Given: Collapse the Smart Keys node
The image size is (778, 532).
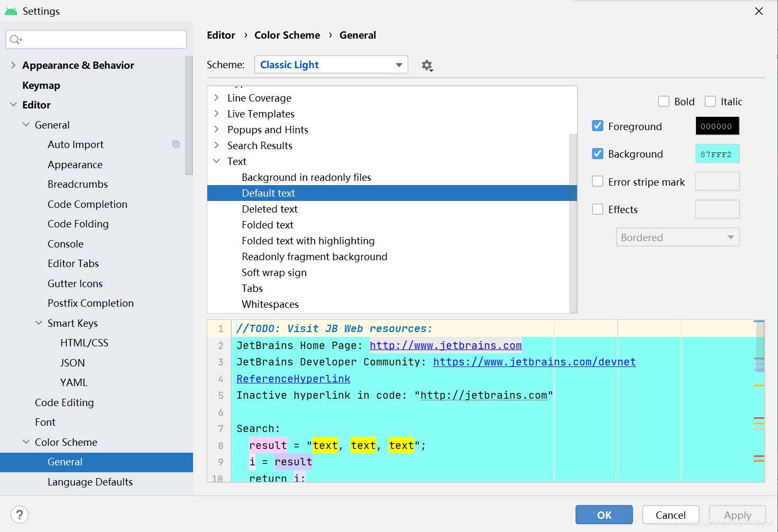Looking at the screenshot, I should point(39,323).
